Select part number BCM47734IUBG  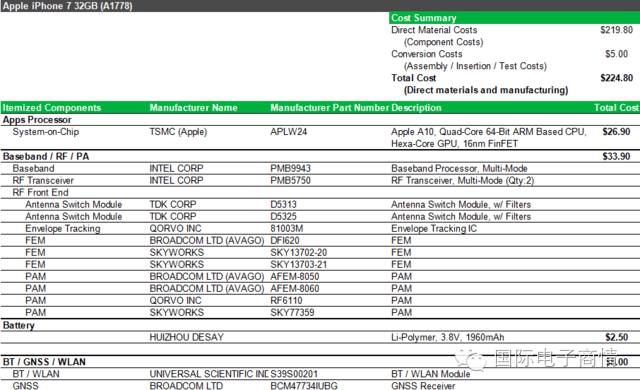coord(304,386)
